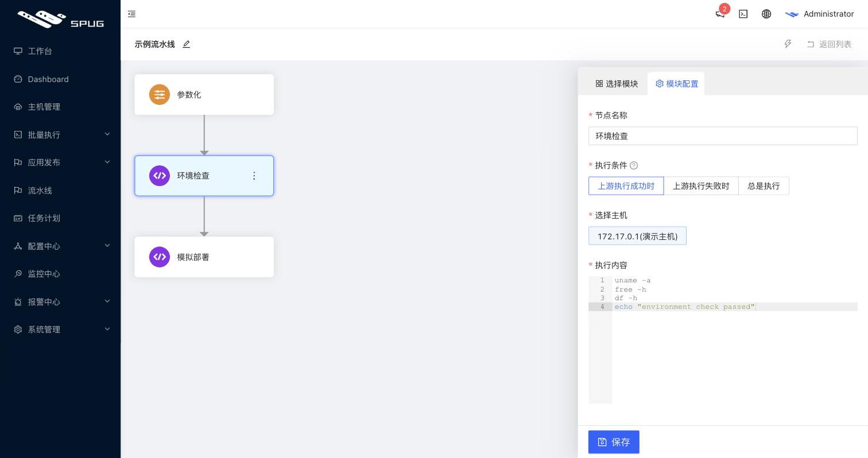Open 任务计划 in the sidebar
This screenshot has height=458, width=868.
coord(60,218)
